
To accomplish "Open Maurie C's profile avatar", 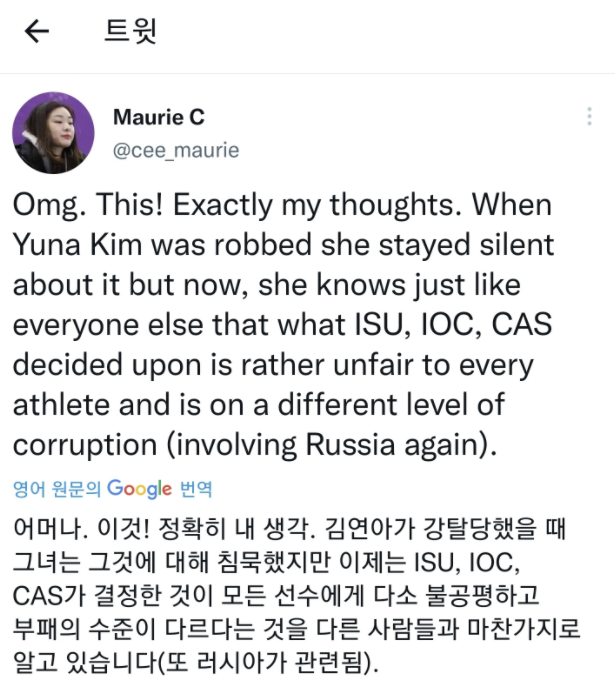I will click(x=53, y=134).
